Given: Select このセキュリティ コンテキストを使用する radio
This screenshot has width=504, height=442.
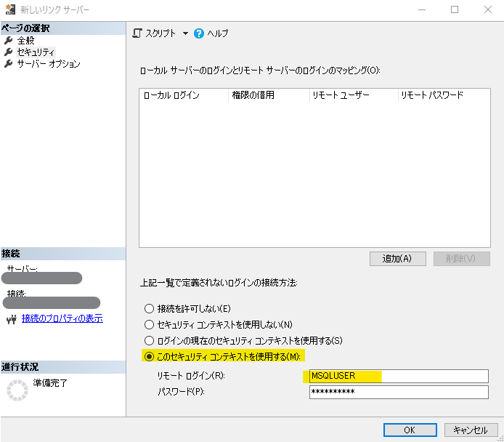Looking at the screenshot, I should 150,356.
